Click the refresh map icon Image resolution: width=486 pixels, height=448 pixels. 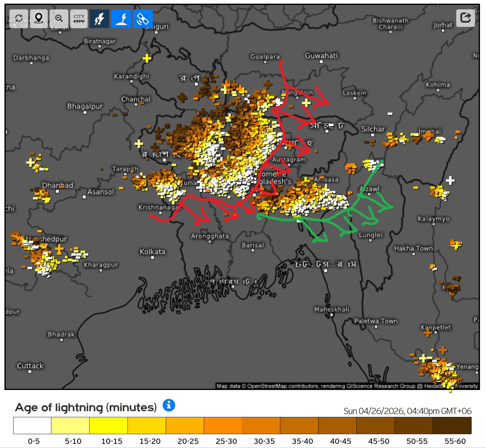tap(19, 19)
